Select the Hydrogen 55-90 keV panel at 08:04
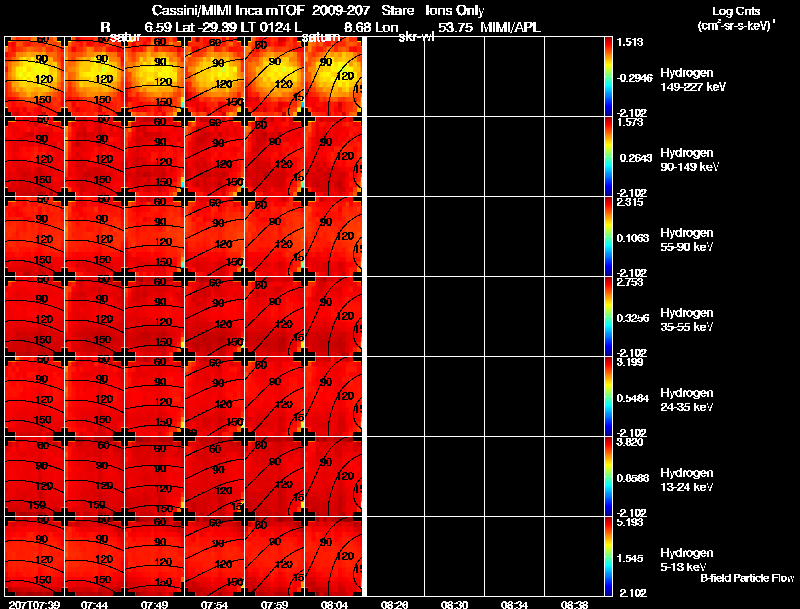This screenshot has width=800, height=609. pos(334,237)
